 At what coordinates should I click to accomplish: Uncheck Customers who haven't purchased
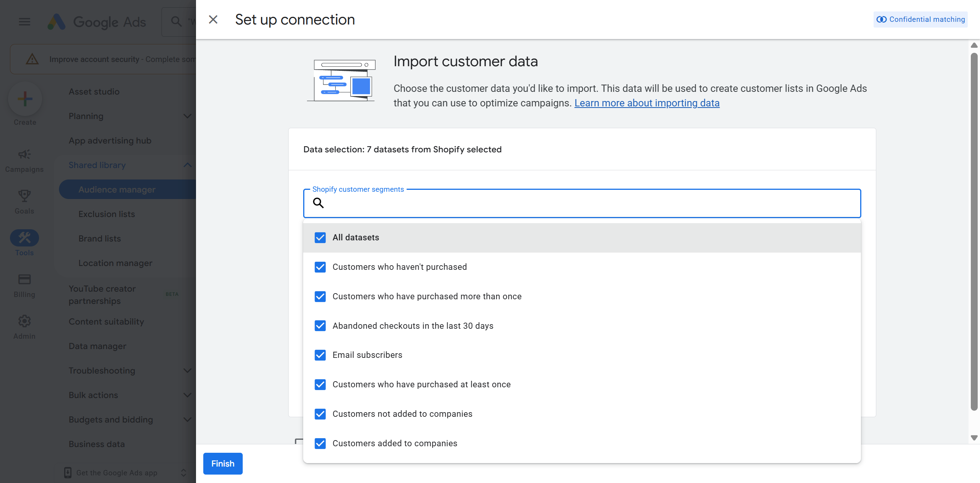(x=320, y=267)
